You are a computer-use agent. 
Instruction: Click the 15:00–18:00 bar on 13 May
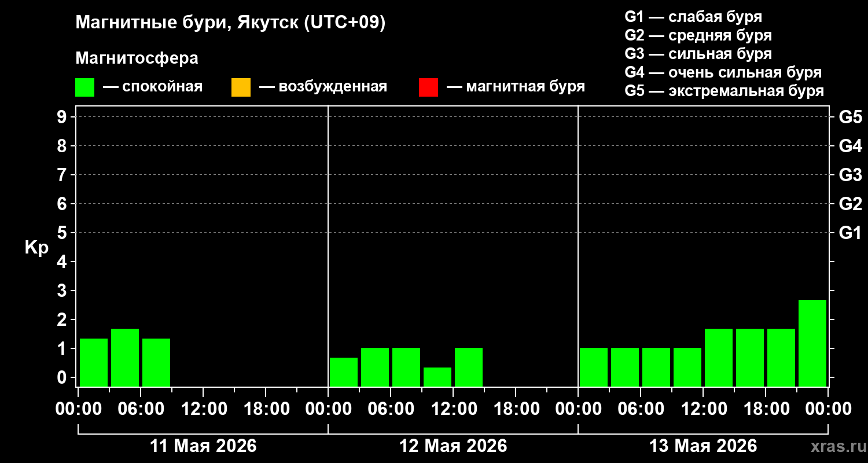(750, 358)
